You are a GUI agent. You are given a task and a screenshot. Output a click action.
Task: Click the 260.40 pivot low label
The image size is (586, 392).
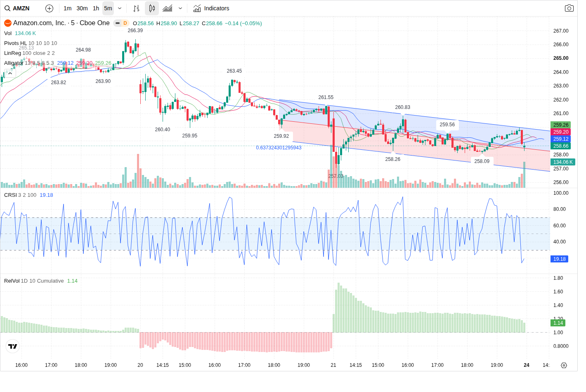coord(163,130)
